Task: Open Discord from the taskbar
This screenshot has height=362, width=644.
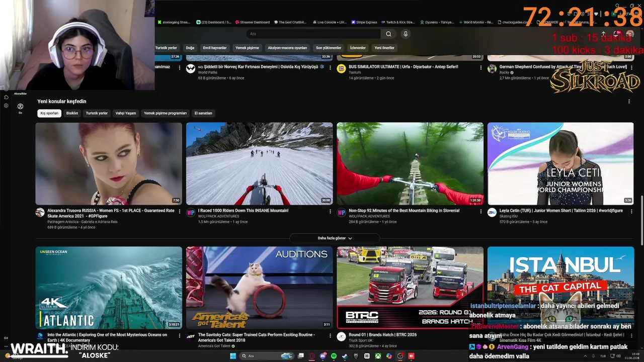Action: 323,356
